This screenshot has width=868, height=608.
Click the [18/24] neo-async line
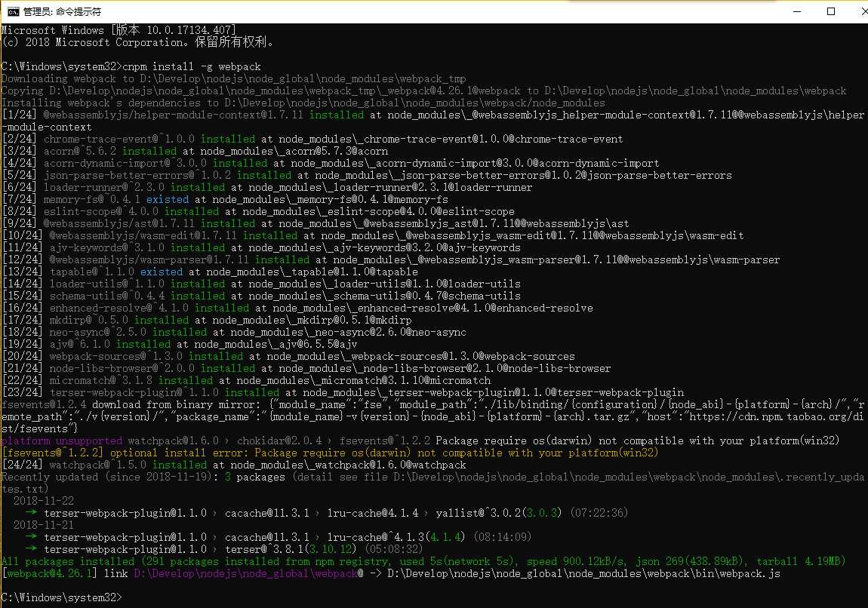(234, 333)
